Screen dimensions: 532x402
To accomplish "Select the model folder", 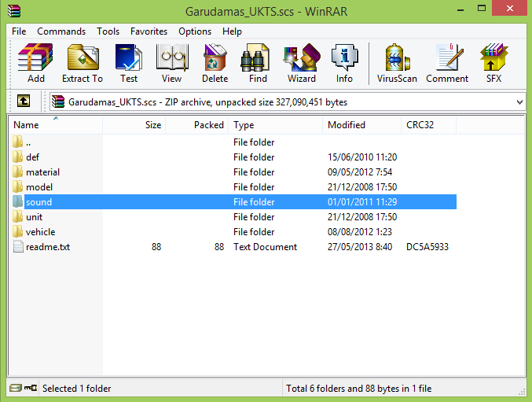I will tap(234, 186).
